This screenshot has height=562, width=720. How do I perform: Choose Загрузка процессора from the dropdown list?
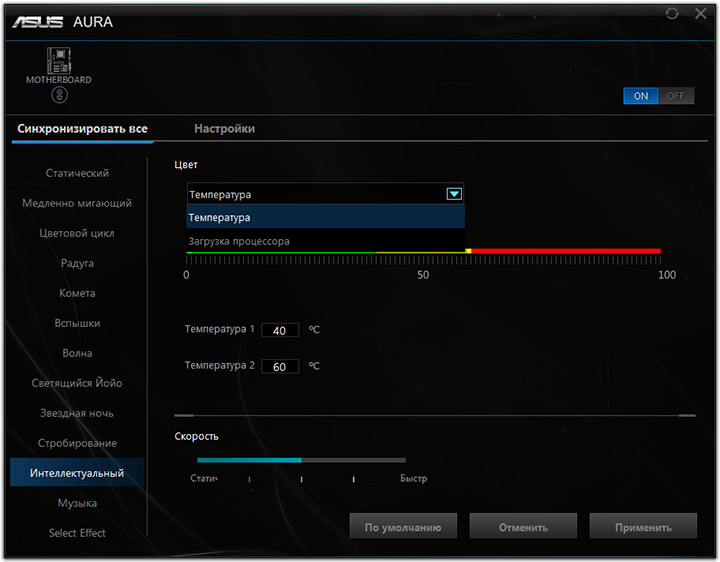(x=326, y=241)
